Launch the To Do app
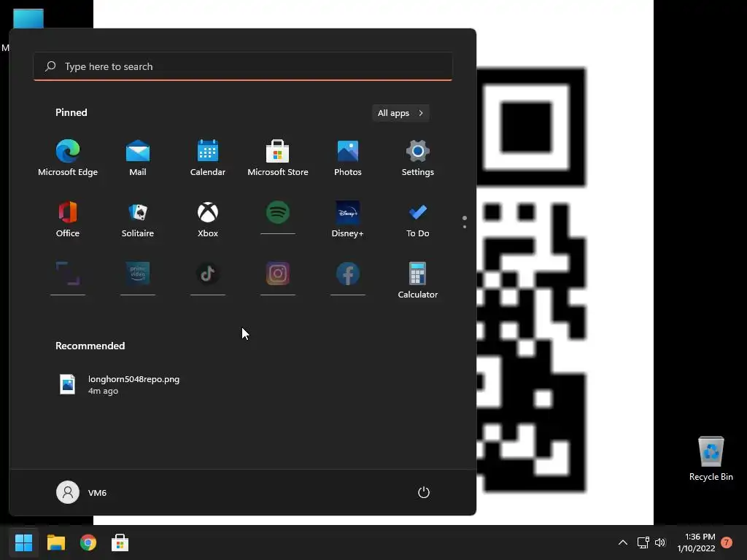 coord(418,219)
